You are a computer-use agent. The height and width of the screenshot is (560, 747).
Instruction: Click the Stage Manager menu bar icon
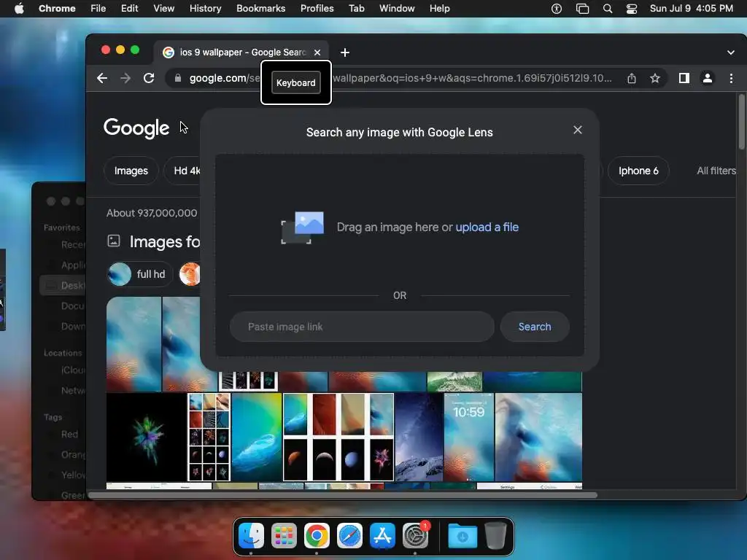coord(582,9)
